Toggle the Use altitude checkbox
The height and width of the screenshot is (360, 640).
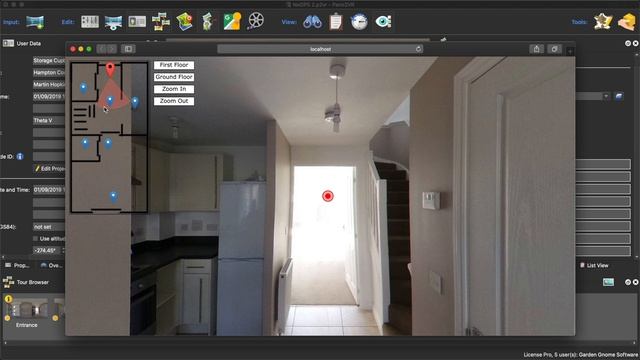click(x=36, y=239)
